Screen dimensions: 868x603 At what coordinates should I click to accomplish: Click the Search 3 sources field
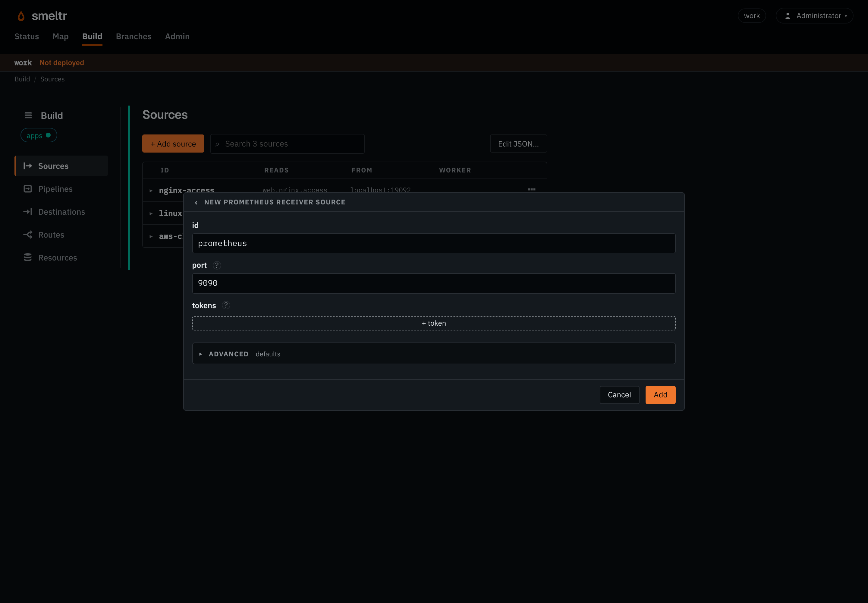point(288,144)
